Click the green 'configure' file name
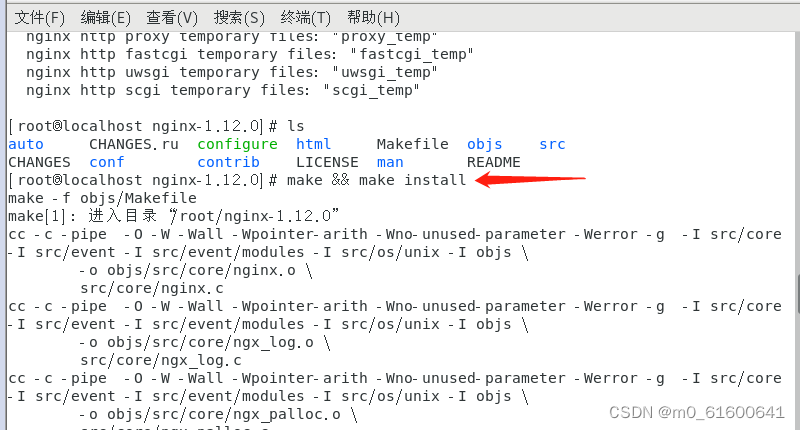Screen dimensions: 800x430 point(237,144)
